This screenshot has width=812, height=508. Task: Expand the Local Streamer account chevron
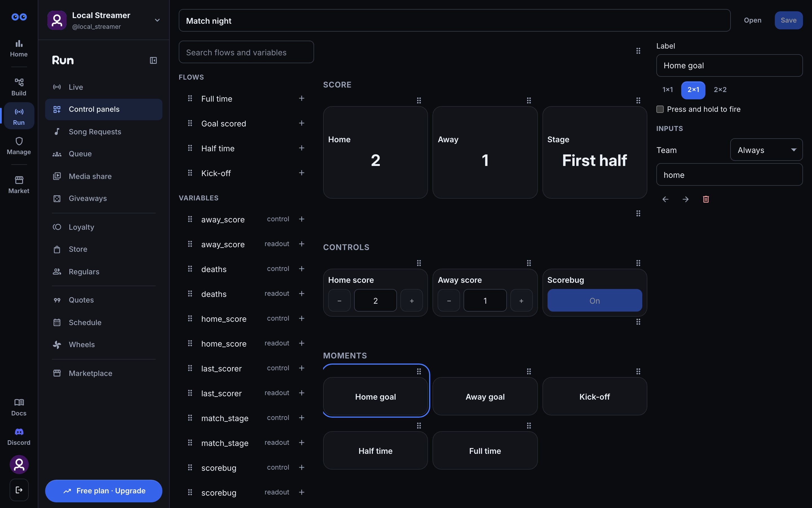pos(157,21)
